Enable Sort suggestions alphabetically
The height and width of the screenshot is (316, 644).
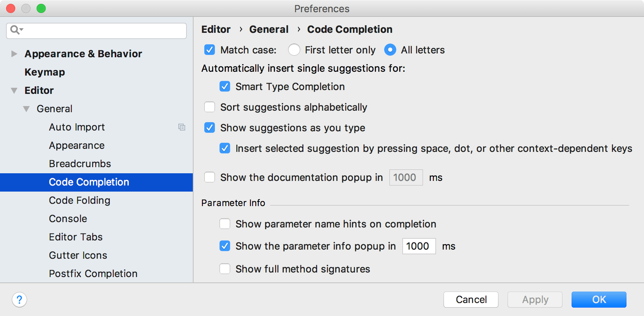[210, 107]
